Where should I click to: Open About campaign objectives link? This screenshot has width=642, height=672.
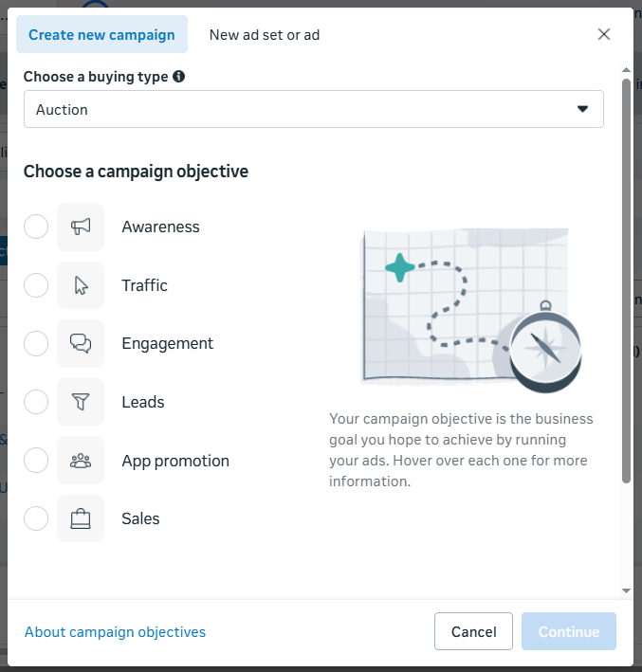tap(115, 632)
